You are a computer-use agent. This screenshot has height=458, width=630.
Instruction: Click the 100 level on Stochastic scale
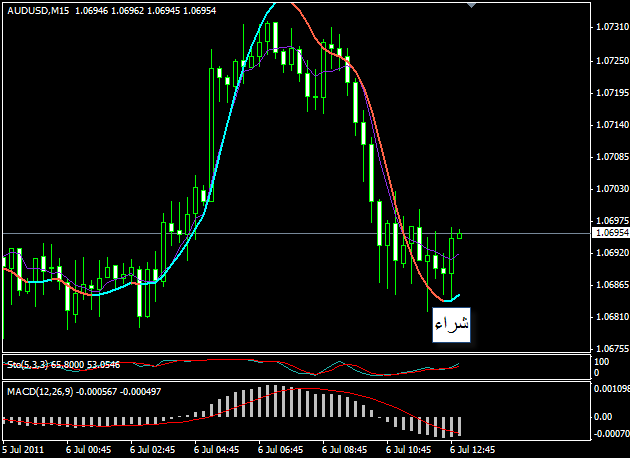[602, 361]
